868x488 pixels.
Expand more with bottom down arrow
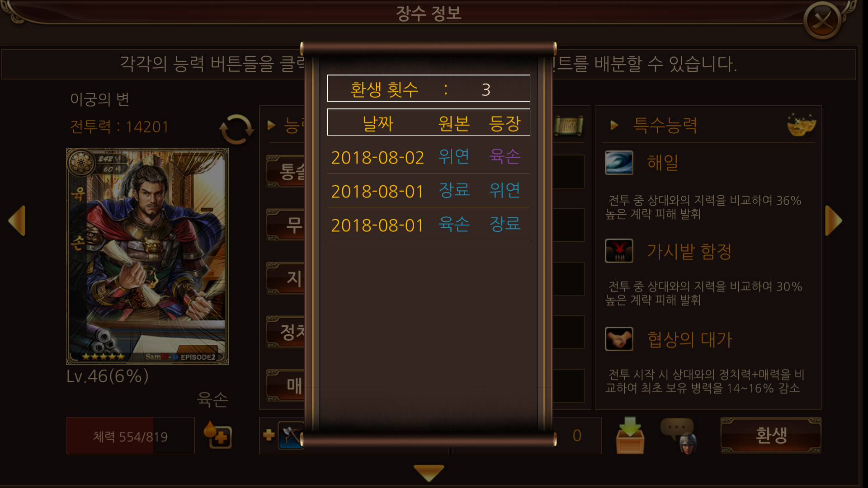(429, 473)
